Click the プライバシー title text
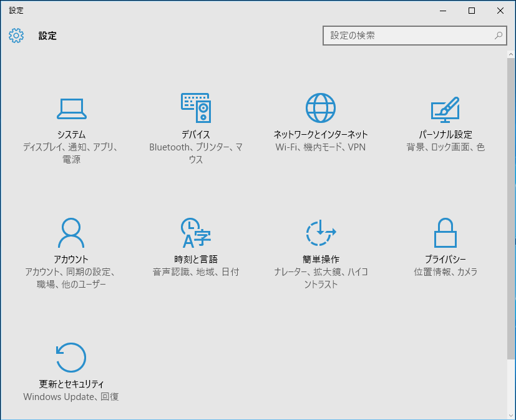Screen dimensions: 516x420 [445, 260]
